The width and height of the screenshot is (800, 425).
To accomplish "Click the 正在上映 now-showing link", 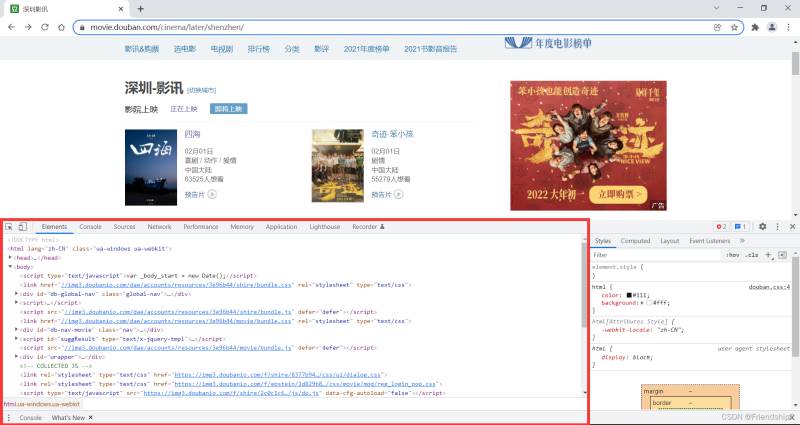I will coord(184,109).
